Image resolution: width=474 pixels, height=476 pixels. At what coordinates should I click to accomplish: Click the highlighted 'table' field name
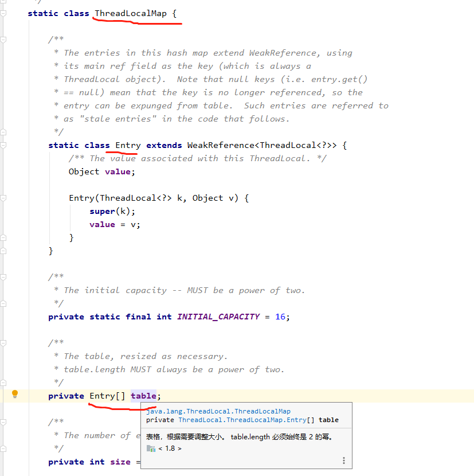143,396
